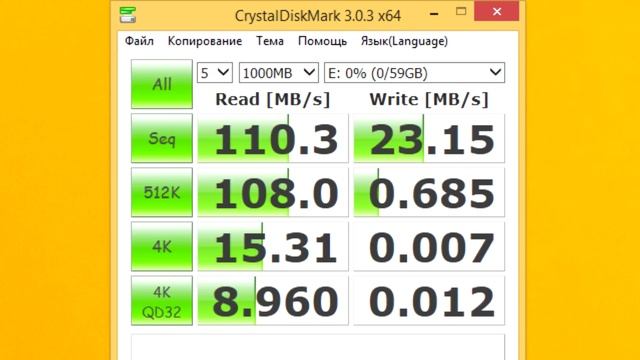640x360 pixels.
Task: Click the CrystalDiskMark app icon in title bar
Action: click(128, 15)
